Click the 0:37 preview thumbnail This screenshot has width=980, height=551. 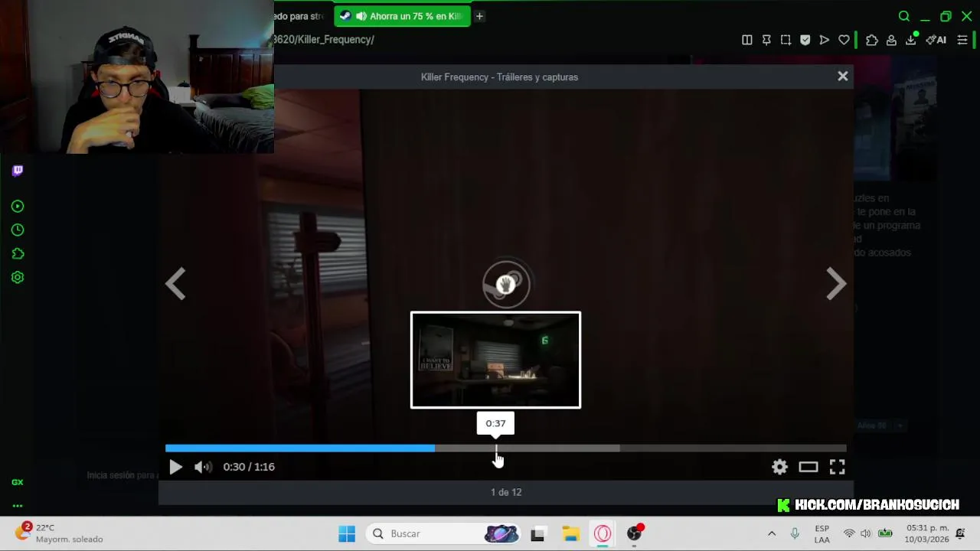(x=495, y=360)
